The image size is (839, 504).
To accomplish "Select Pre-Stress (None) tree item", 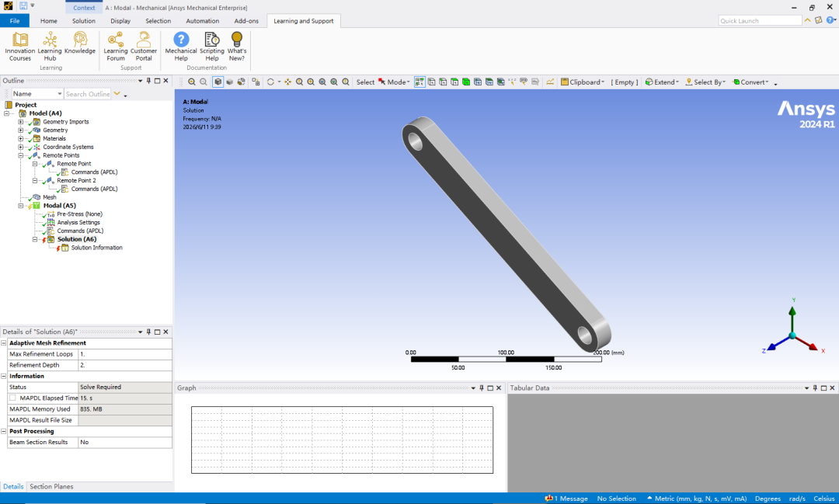I will point(80,214).
